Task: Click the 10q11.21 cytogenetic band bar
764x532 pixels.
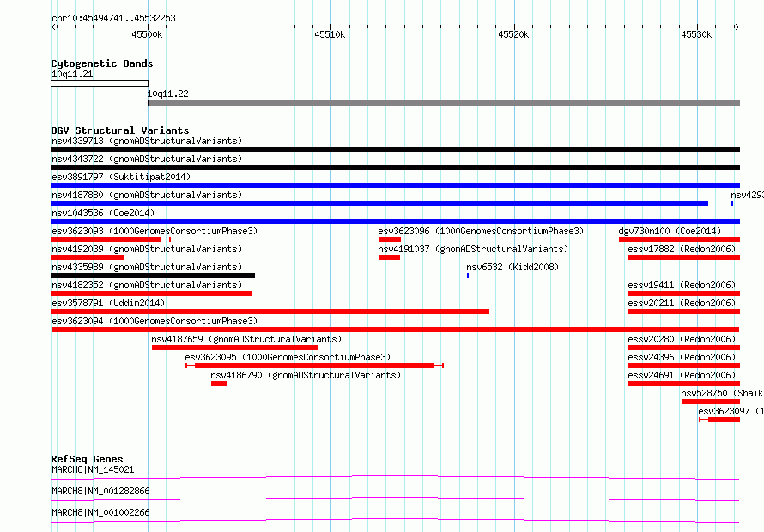Action: pyautogui.click(x=100, y=83)
